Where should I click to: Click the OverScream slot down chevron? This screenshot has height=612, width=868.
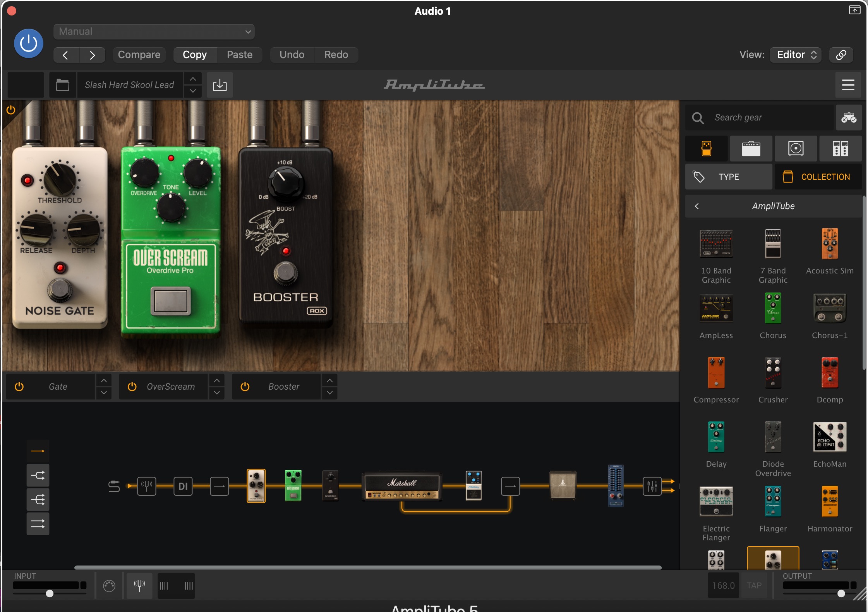[217, 393]
